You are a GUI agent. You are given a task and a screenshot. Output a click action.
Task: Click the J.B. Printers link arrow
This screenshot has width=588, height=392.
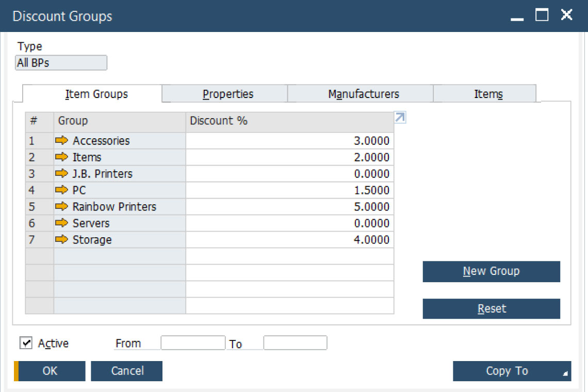click(x=62, y=173)
